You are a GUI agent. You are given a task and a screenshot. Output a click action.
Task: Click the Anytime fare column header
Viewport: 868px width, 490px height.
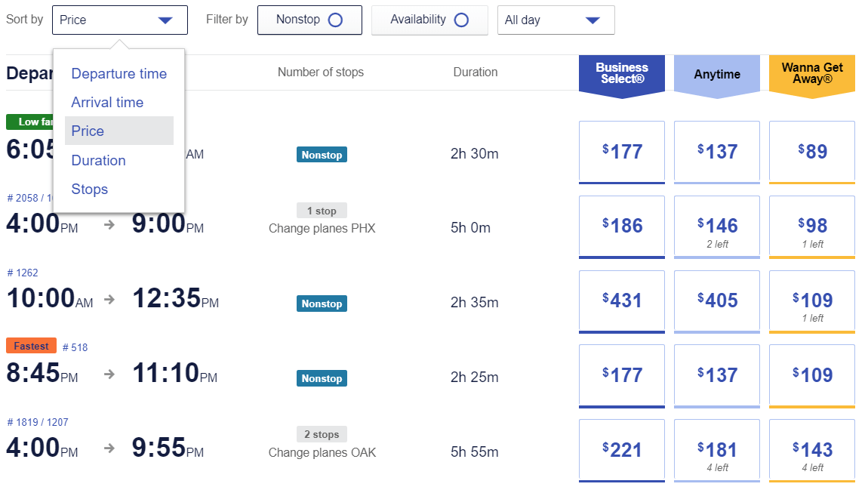pos(716,74)
